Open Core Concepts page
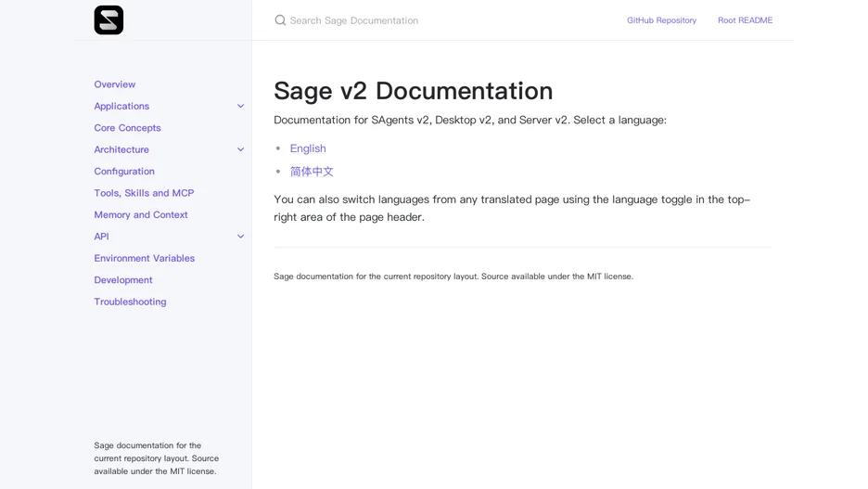868x489 pixels. coord(127,128)
